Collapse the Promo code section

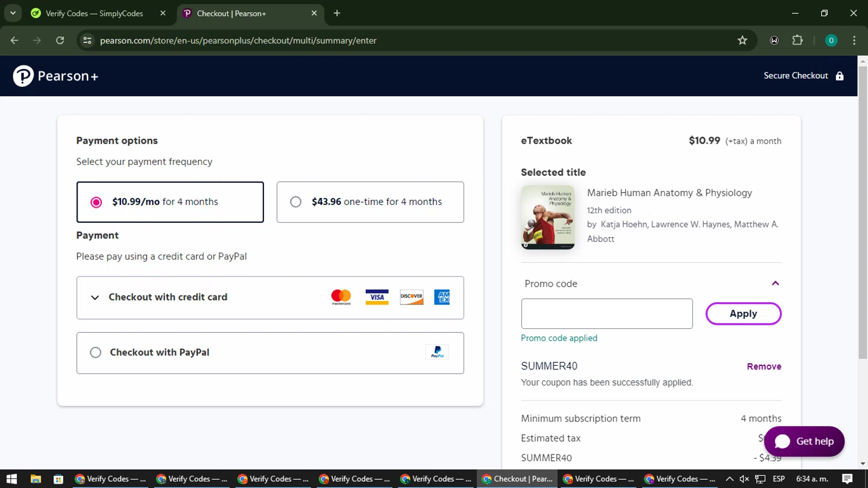775,284
